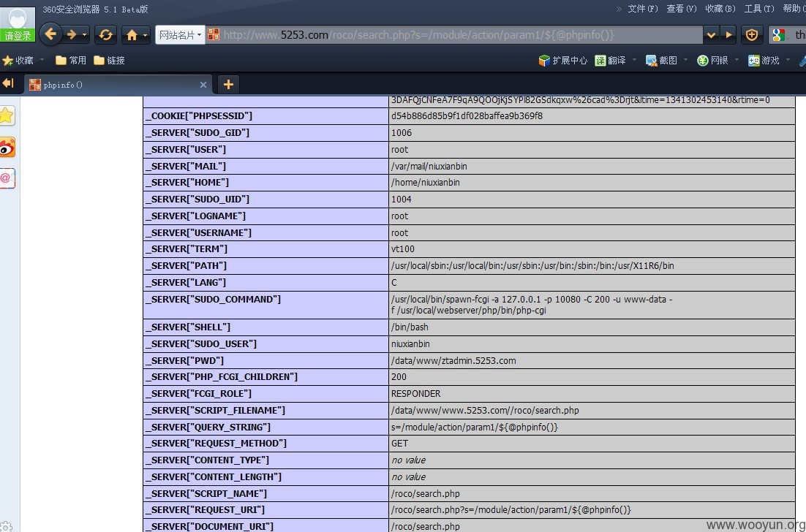Image resolution: width=806 pixels, height=532 pixels.
Task: Click the /data/www/ztadmin.5253.com value
Action: click(453, 360)
